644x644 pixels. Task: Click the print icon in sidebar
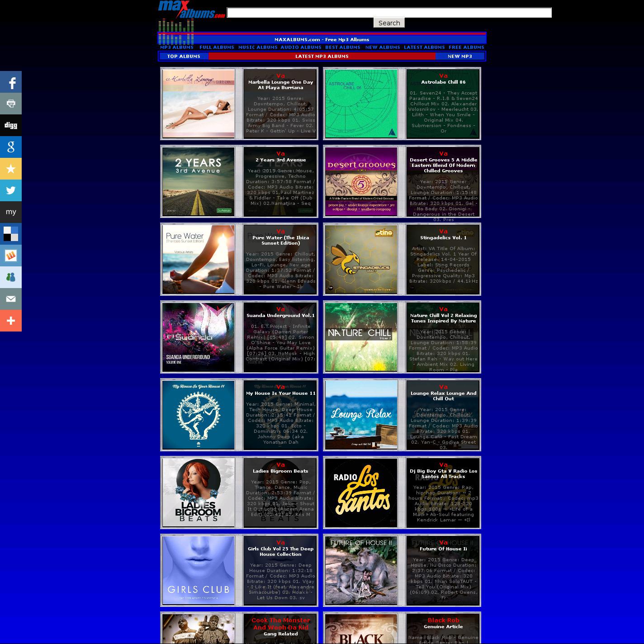11,104
